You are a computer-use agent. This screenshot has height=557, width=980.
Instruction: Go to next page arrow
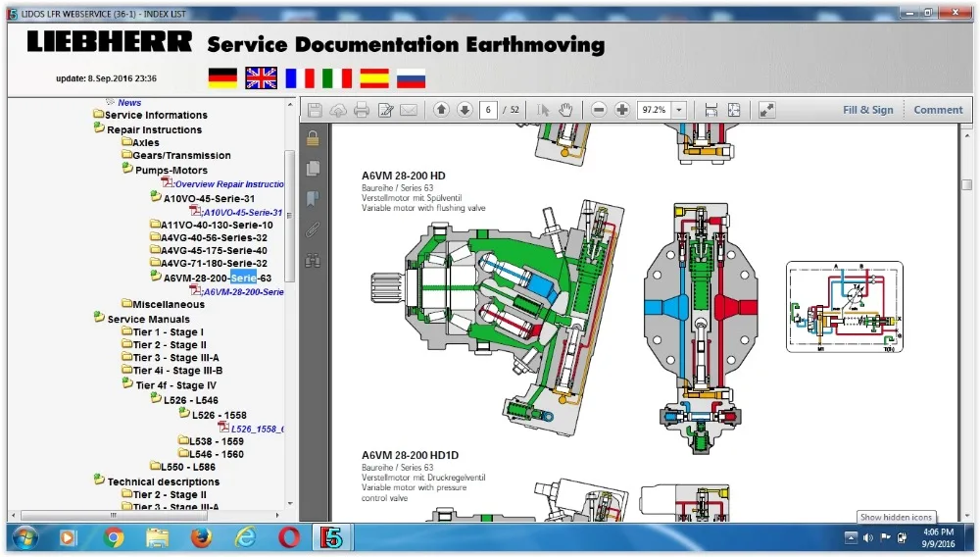click(x=465, y=110)
